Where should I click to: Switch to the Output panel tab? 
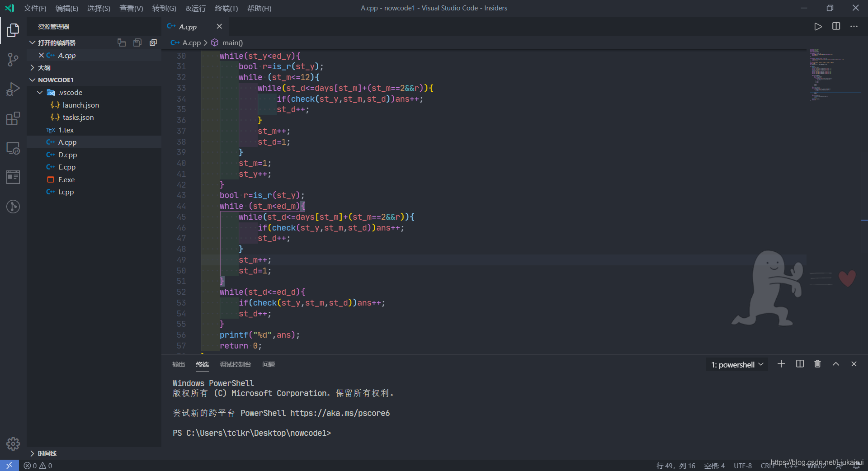point(179,364)
